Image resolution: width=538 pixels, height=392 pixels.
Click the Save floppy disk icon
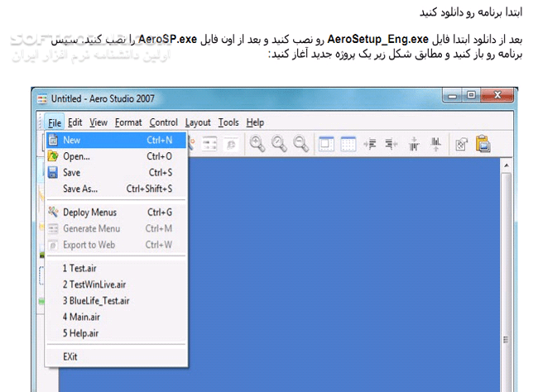point(53,172)
